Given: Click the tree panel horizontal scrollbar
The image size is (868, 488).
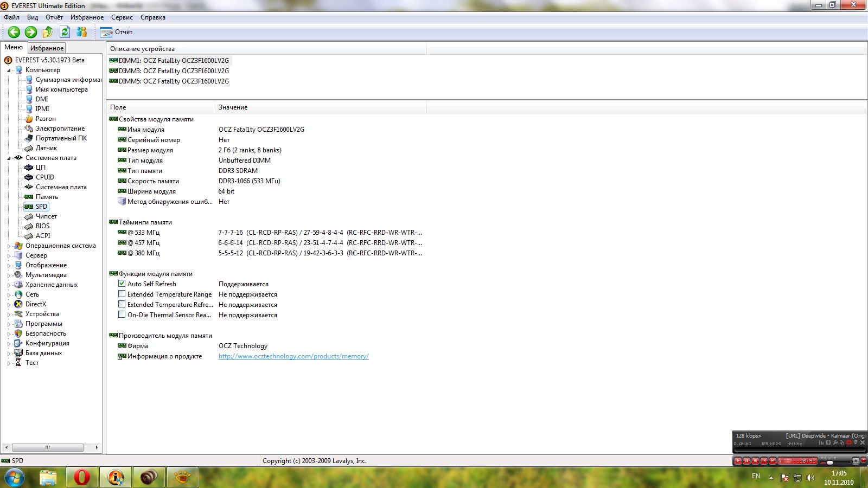Looking at the screenshot, I should [x=48, y=448].
